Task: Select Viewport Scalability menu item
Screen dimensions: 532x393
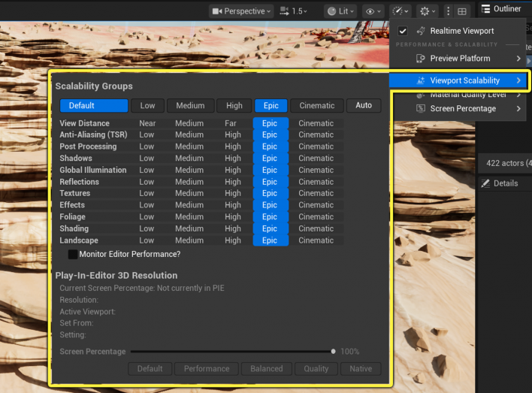Action: [458, 80]
